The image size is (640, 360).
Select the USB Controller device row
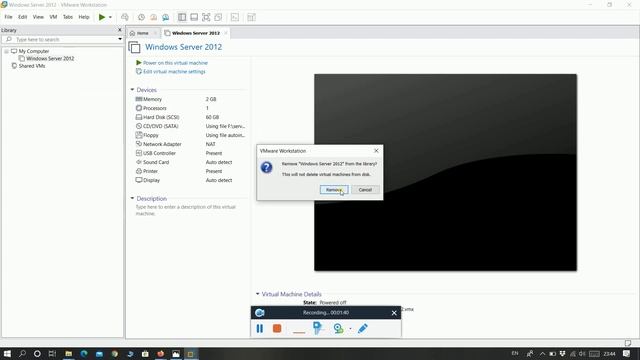tap(190, 153)
